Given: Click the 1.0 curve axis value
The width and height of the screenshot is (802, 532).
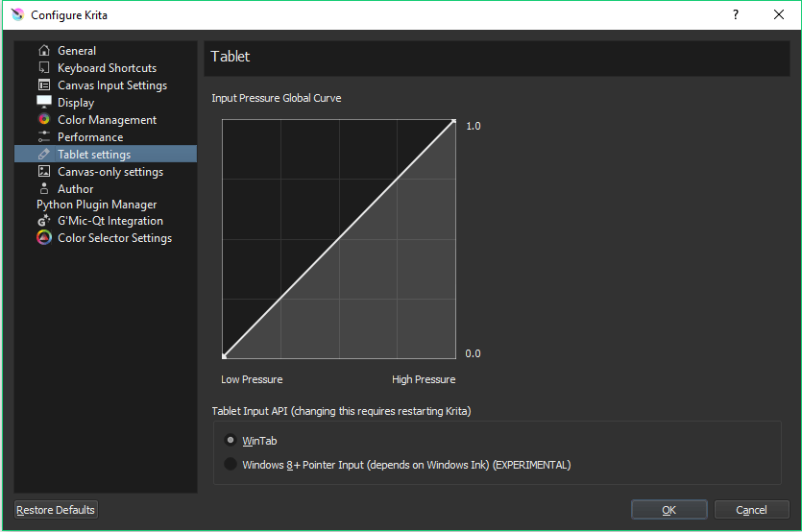Looking at the screenshot, I should pyautogui.click(x=474, y=126).
